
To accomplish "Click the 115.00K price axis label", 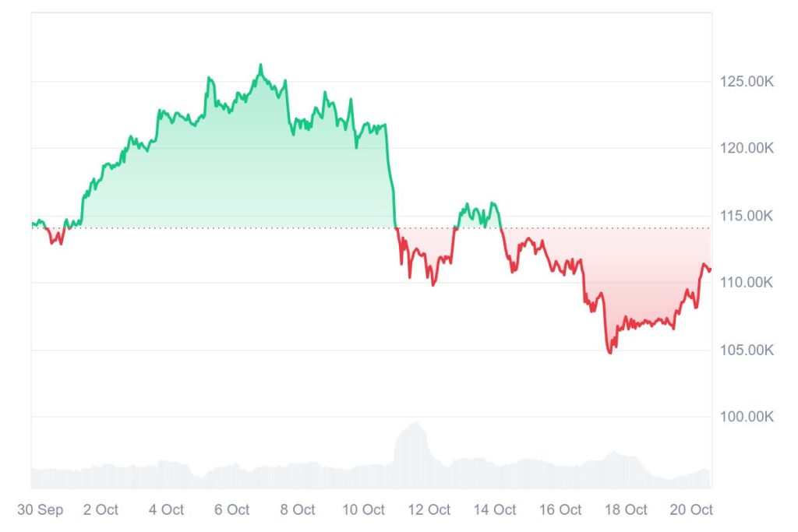I will click(x=747, y=216).
